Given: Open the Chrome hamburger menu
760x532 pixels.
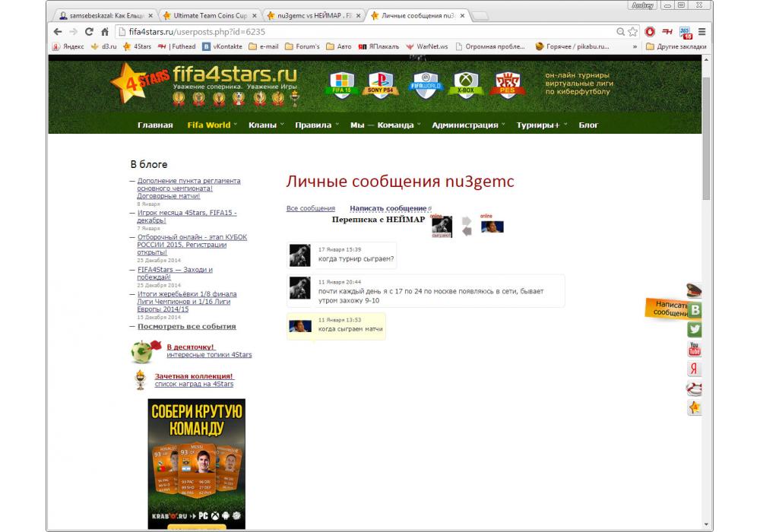Looking at the screenshot, I should pyautogui.click(x=701, y=31).
